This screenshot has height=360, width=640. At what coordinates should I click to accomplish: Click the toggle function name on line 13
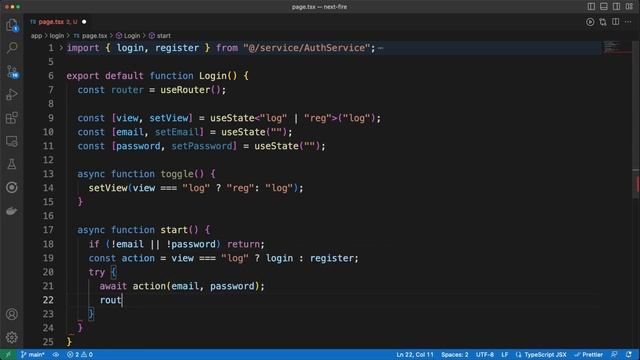pos(177,174)
